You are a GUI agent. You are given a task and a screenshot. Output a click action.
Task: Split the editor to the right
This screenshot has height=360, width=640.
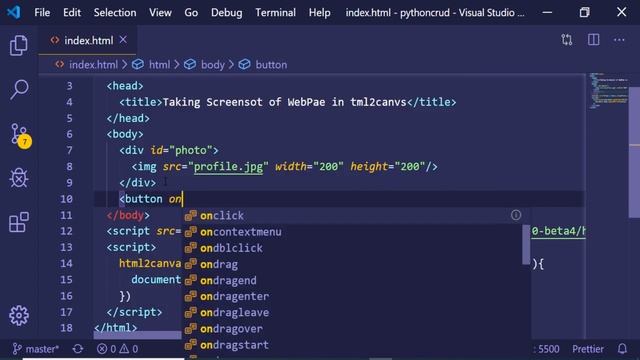pyautogui.click(x=593, y=40)
